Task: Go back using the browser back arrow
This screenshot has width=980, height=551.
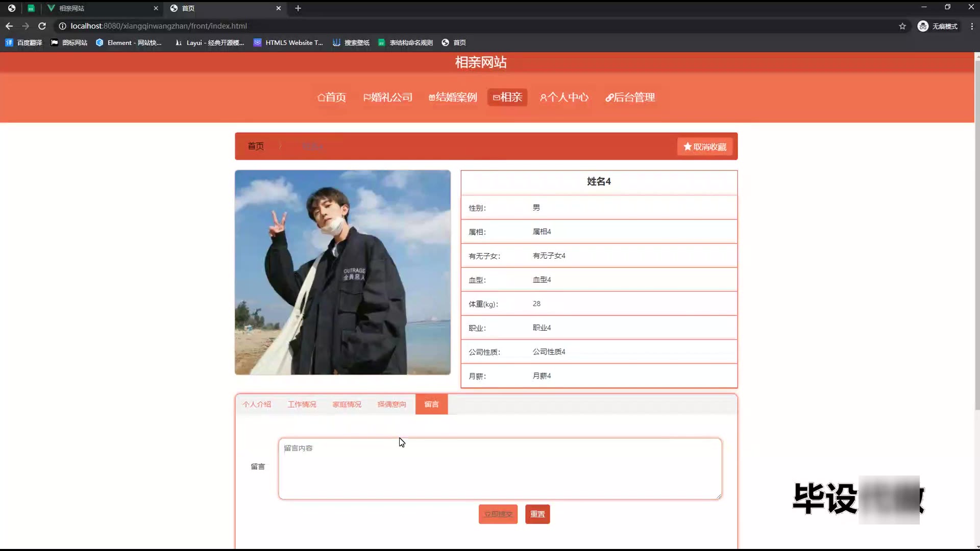Action: 9,26
